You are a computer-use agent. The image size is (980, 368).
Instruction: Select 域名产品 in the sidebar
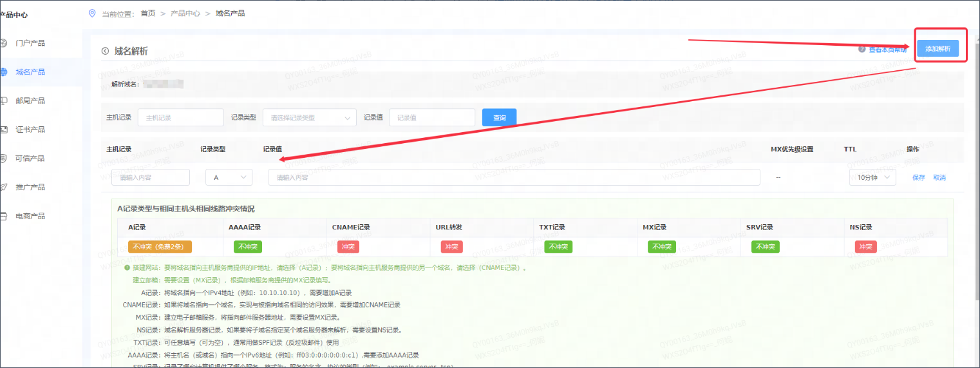(x=30, y=72)
